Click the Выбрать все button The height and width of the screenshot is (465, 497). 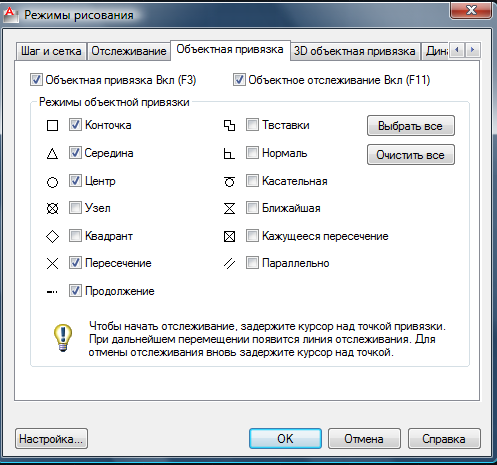tap(411, 126)
